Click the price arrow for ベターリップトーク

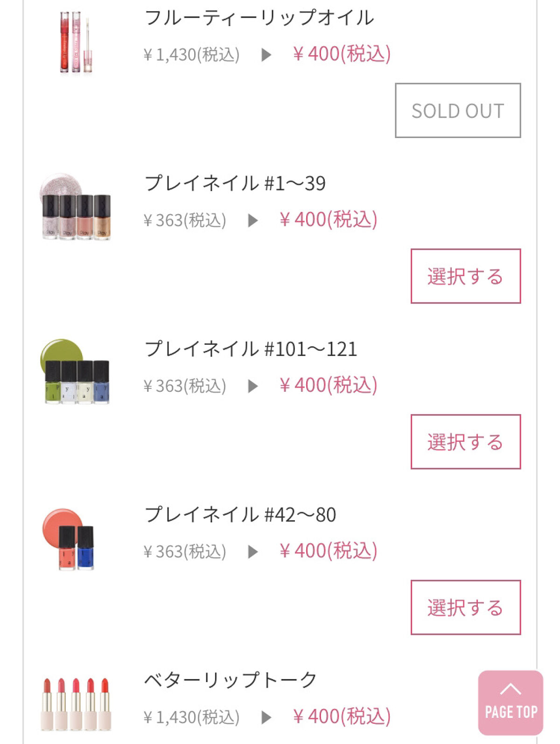point(266,717)
